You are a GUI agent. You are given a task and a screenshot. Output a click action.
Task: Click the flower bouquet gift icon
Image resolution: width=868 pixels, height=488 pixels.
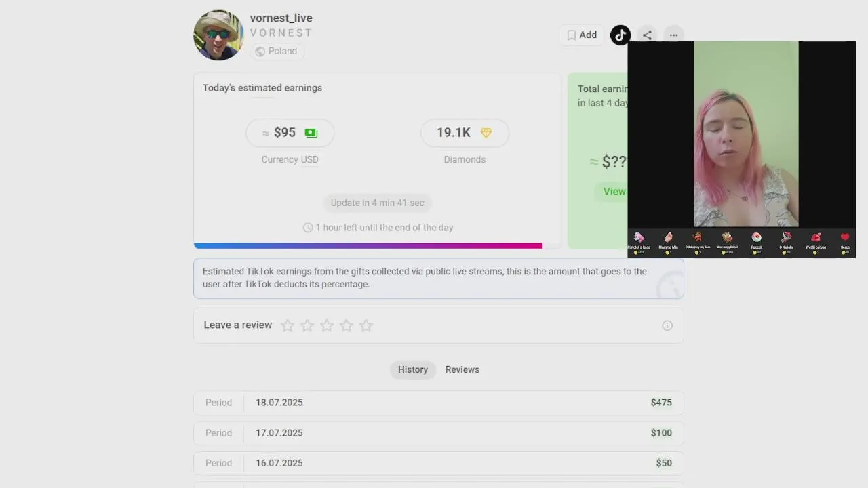[x=786, y=237]
